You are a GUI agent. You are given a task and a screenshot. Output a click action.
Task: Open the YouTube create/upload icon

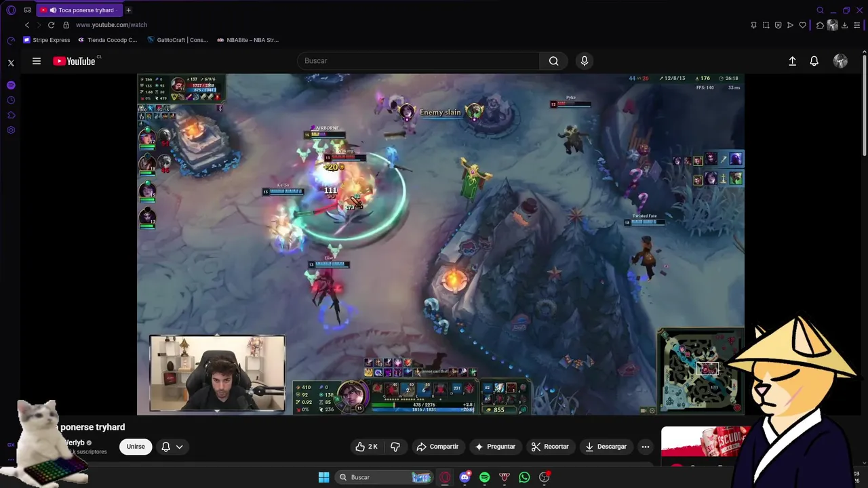tap(792, 61)
